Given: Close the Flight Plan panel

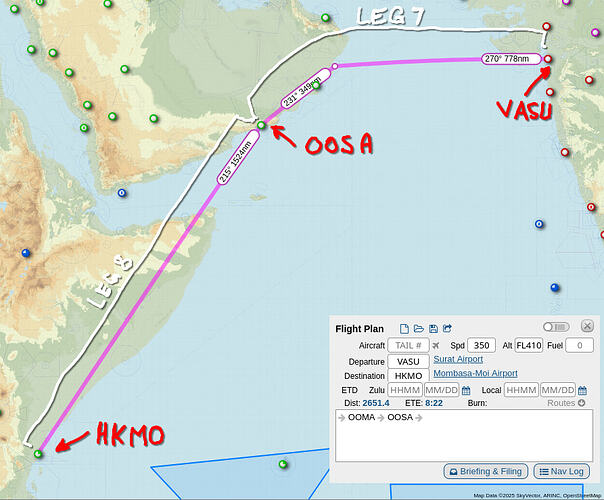Looking at the screenshot, I should click(586, 327).
